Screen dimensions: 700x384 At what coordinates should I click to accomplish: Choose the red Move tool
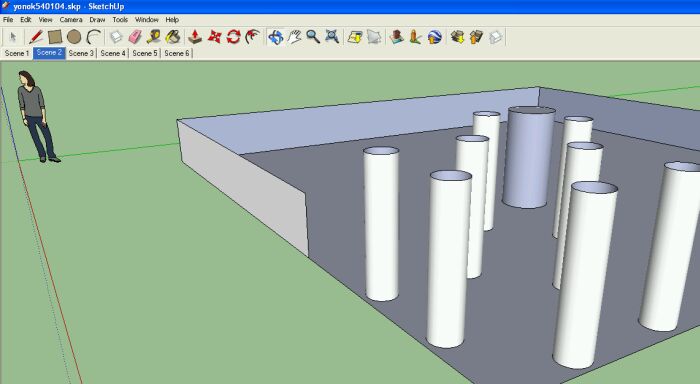click(214, 37)
